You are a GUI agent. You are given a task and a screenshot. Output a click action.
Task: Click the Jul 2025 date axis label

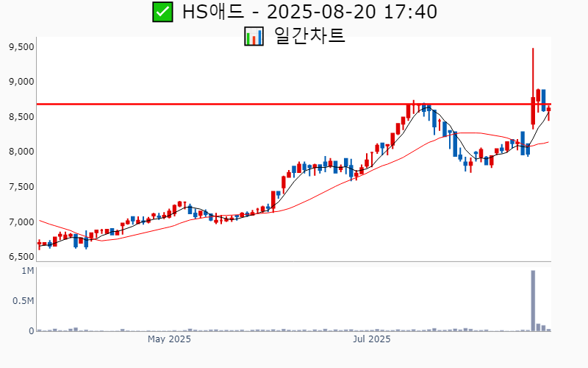372,339
